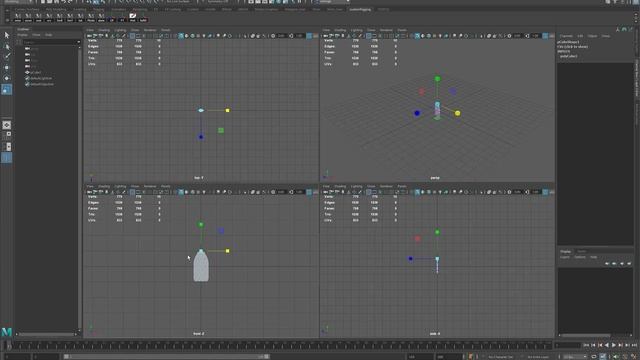640x360 pixels.
Task: Select defaultLightSet in the Outliner
Action: (x=41, y=78)
